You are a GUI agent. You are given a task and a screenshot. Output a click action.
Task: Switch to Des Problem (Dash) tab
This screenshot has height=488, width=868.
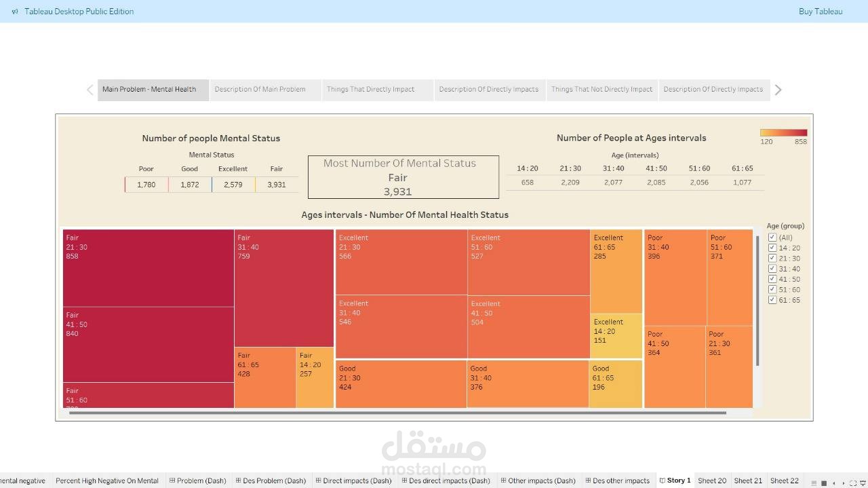pos(271,481)
